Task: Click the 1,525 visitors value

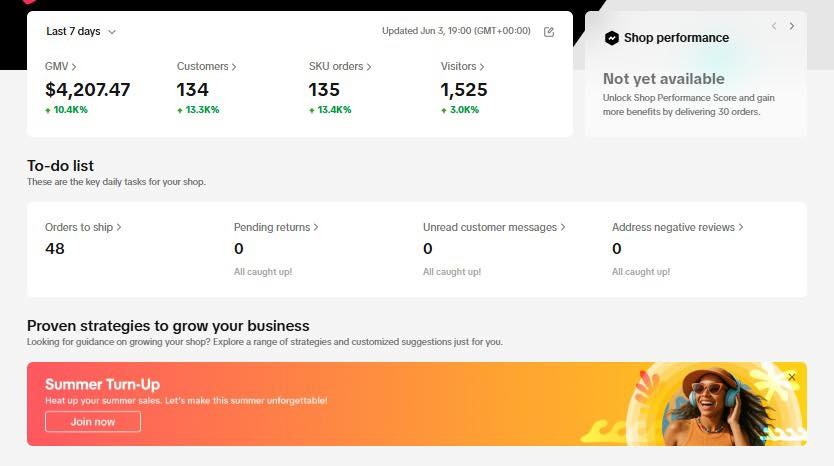Action: [464, 90]
